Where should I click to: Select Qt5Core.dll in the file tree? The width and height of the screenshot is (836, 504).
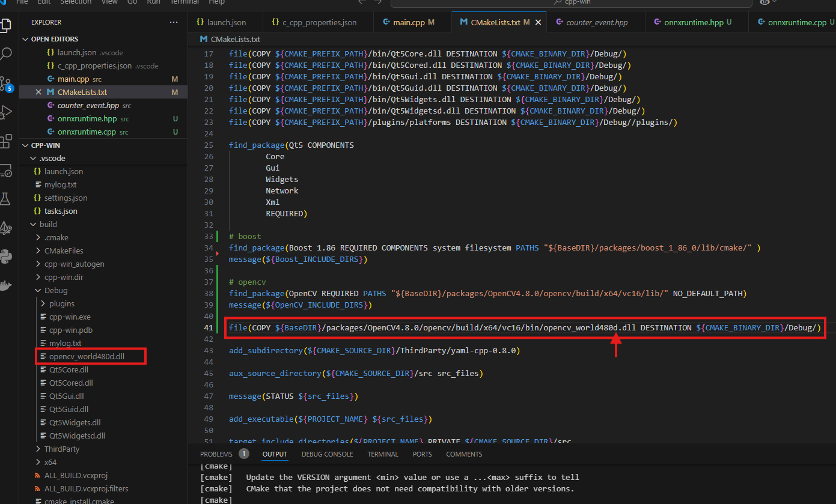pyautogui.click(x=103, y=370)
